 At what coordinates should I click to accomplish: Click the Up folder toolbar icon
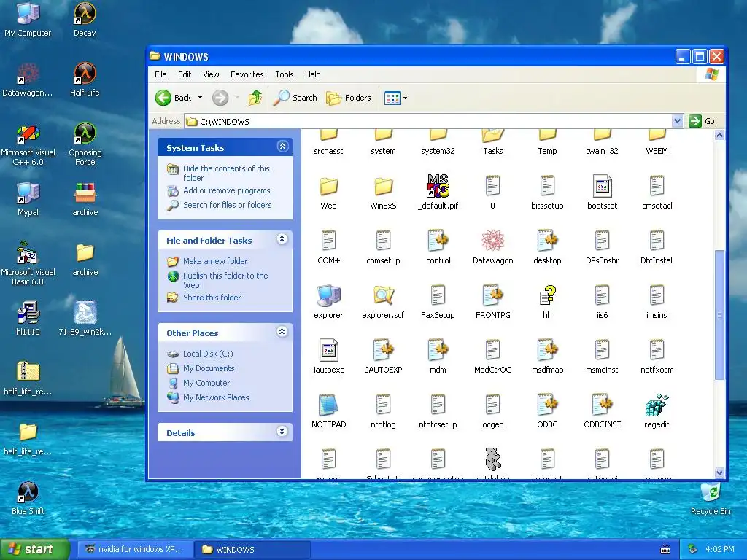pos(255,98)
